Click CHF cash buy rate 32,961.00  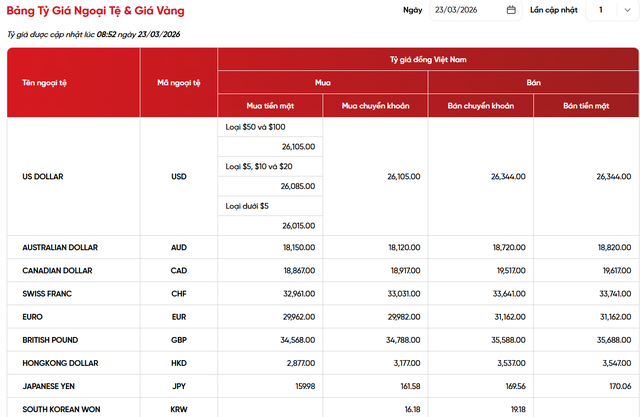click(x=299, y=294)
